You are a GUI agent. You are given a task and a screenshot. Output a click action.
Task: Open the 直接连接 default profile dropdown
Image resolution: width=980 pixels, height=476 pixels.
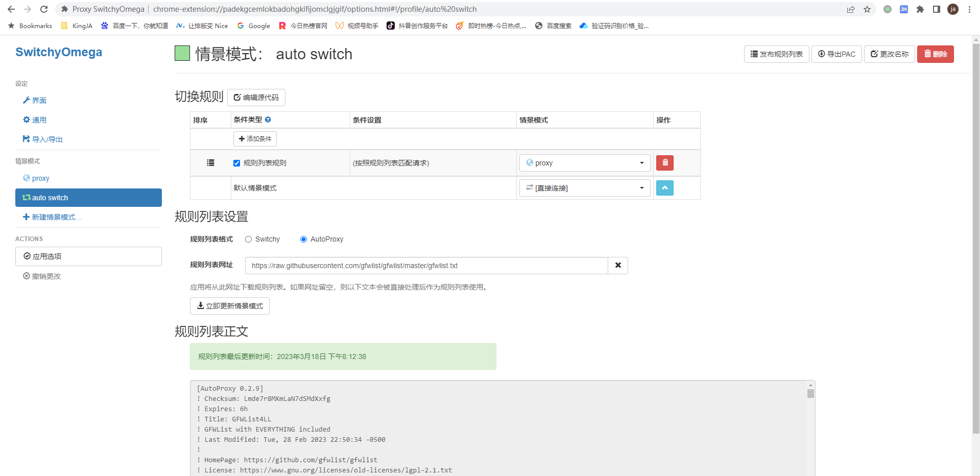click(585, 188)
